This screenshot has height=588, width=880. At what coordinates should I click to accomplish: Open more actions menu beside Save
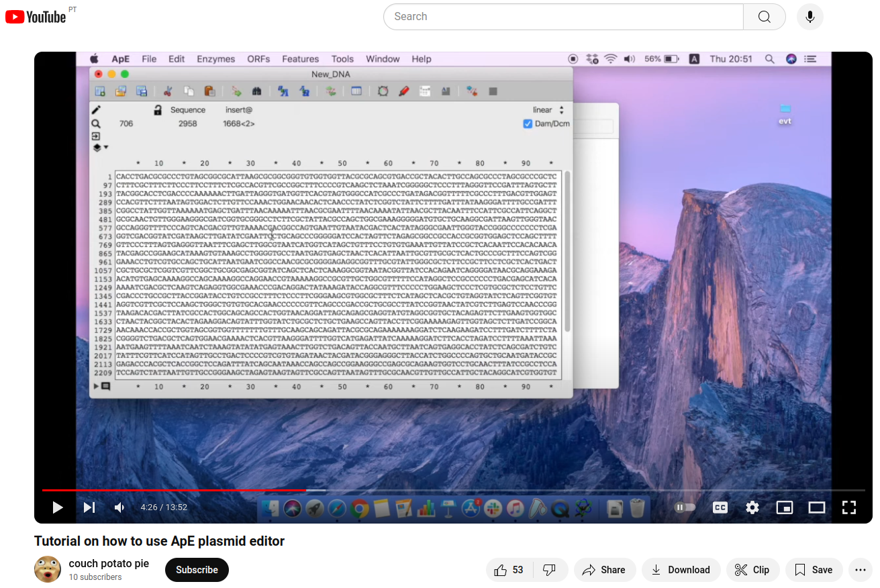pos(861,570)
